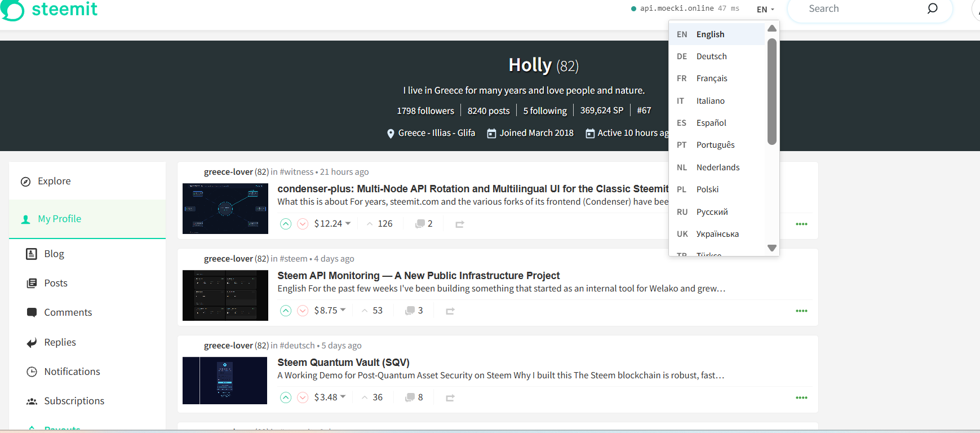This screenshot has width=980, height=433.
Task: Downvote the Steem Quantum Vault post
Action: (x=303, y=397)
